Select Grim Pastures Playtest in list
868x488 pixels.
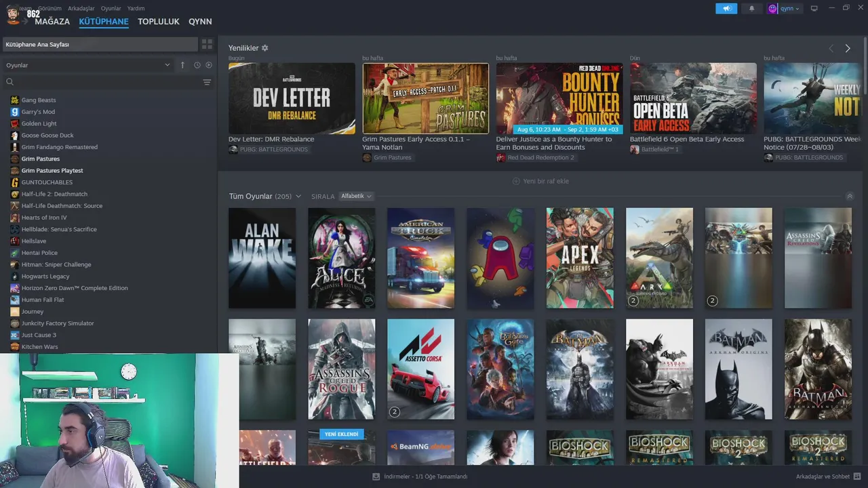coord(52,171)
